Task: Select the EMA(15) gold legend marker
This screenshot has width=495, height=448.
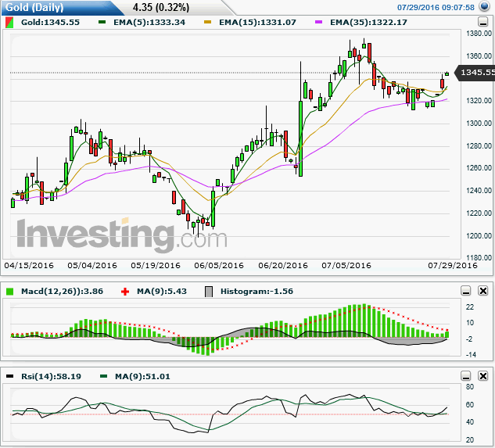Action: 207,22
